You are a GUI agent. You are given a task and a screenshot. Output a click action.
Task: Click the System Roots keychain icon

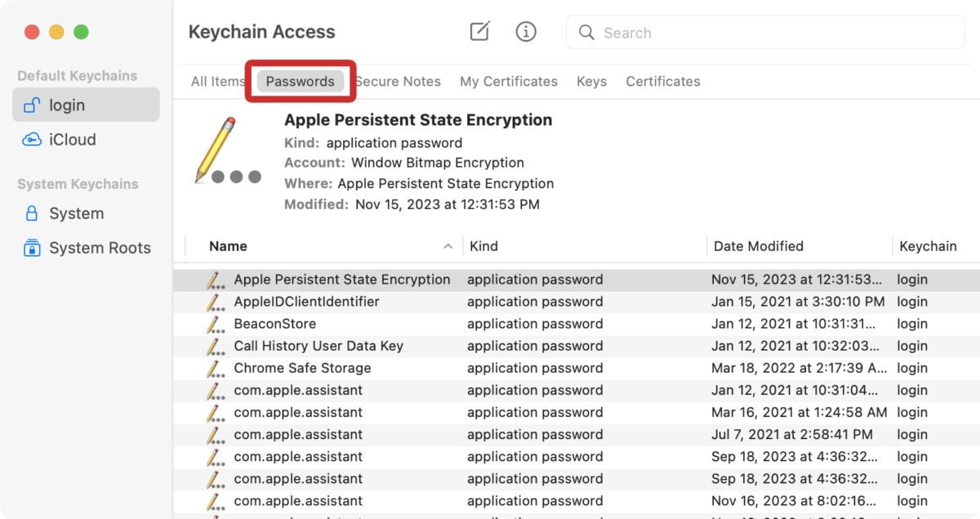click(32, 248)
